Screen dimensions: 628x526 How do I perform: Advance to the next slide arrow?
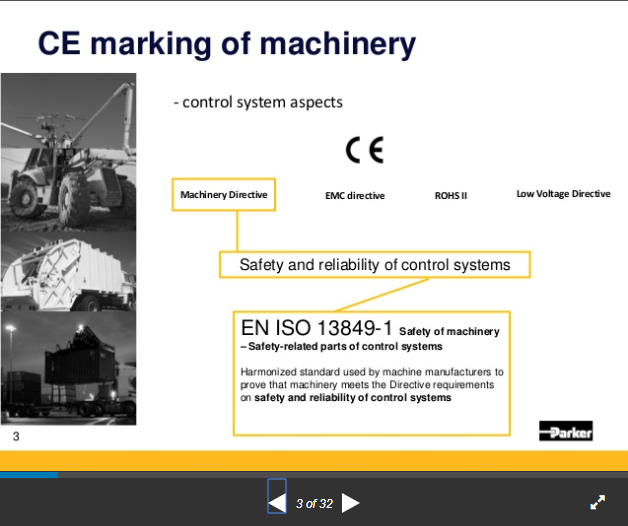coord(350,503)
